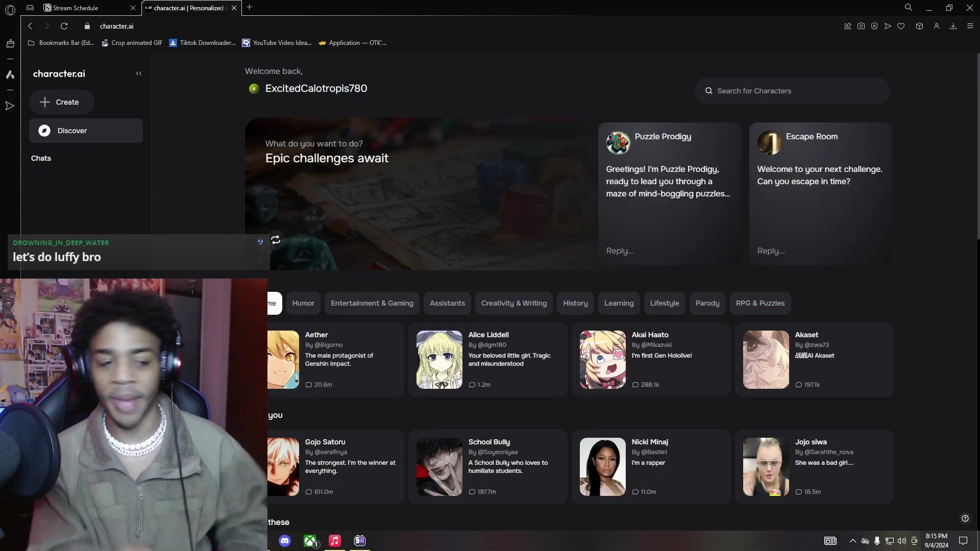The height and width of the screenshot is (551, 980).
Task: Open the downloads icon in the toolbar
Action: coord(953,26)
